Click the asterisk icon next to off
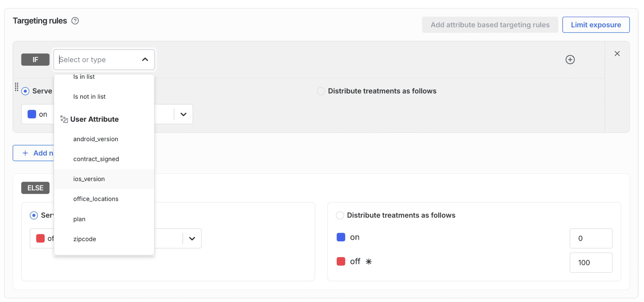The width and height of the screenshot is (644, 302). point(369,261)
